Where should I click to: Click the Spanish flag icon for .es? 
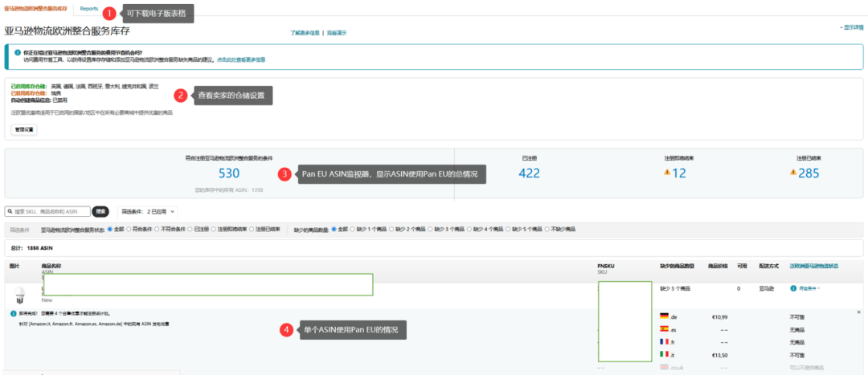click(x=664, y=329)
